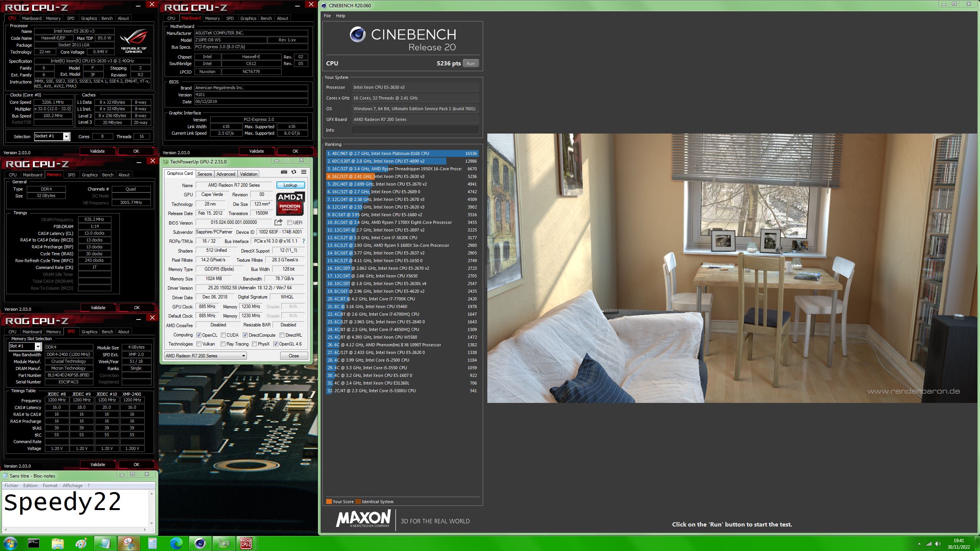This screenshot has height=551, width=980.
Task: Toggle the DirectCompute checkbox
Action: [x=245, y=335]
